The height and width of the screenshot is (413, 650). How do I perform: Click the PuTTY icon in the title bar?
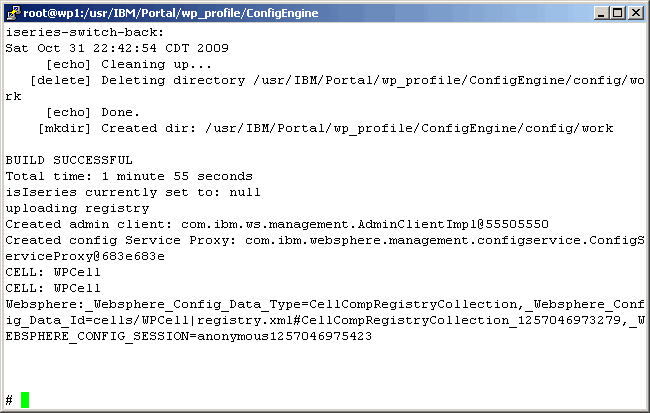pos(13,12)
